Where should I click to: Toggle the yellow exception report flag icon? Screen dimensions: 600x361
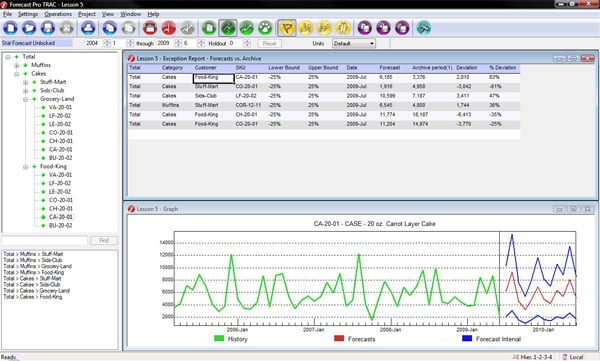(x=287, y=28)
